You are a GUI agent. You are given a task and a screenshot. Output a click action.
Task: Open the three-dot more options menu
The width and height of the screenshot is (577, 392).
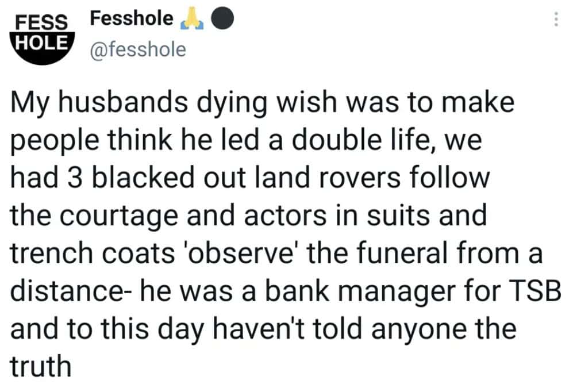point(555,20)
